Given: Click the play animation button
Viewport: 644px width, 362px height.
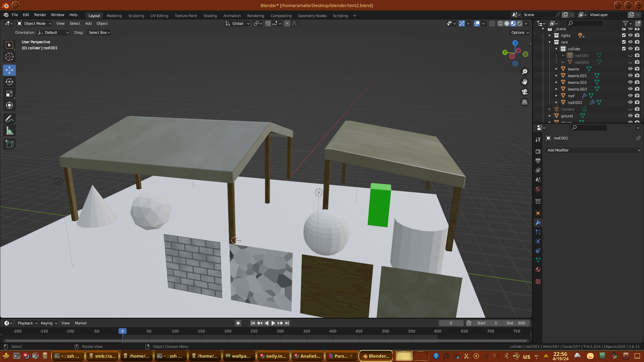Looking at the screenshot, I should coord(273,323).
